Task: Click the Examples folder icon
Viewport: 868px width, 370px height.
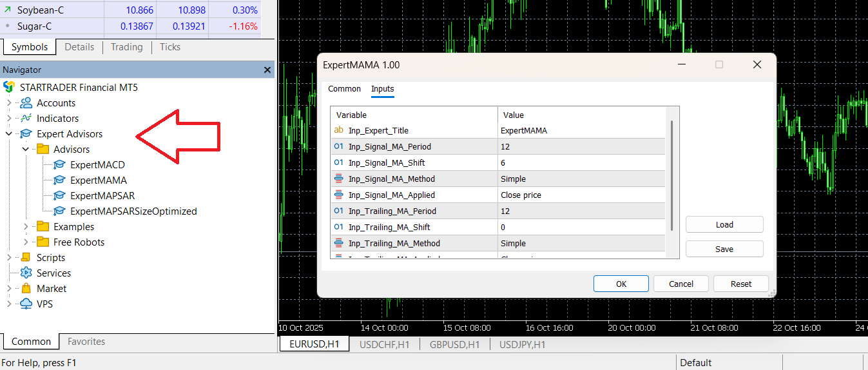Action: [x=43, y=226]
